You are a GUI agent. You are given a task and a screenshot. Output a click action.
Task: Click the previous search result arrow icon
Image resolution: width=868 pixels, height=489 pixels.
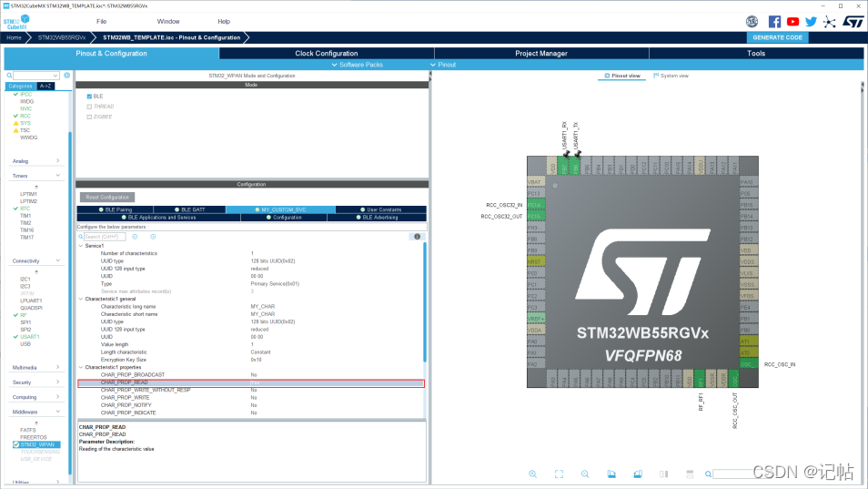point(135,237)
